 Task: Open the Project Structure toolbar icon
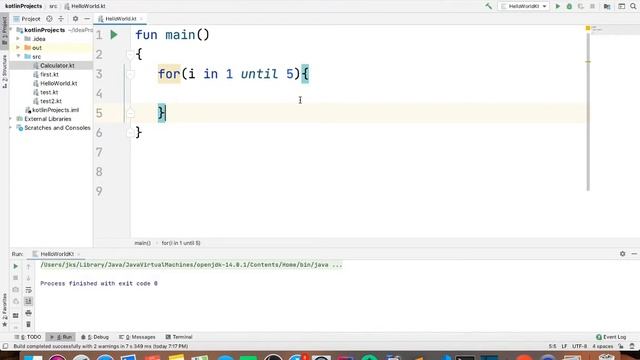tap(607, 6)
